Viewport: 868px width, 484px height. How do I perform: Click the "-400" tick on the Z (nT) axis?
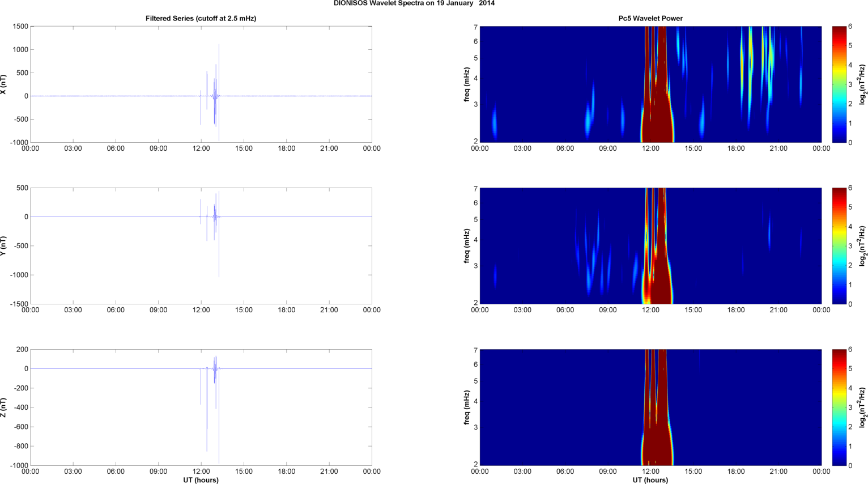pos(22,407)
